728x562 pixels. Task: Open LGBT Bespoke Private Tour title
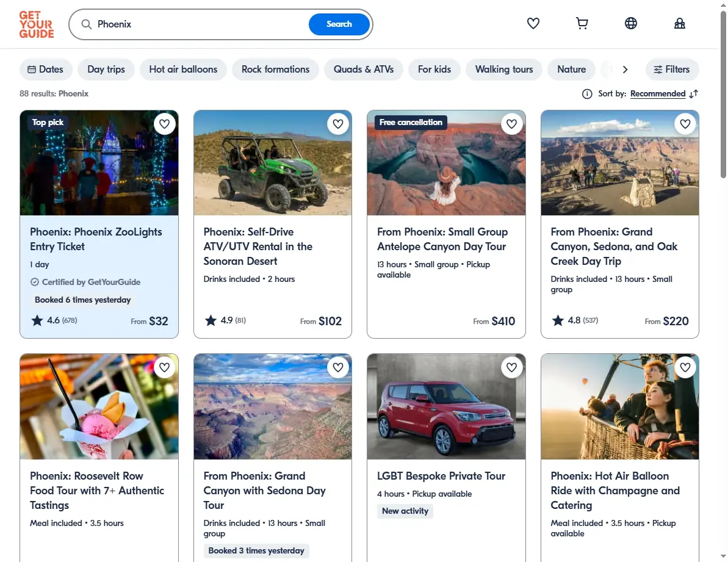(x=441, y=476)
